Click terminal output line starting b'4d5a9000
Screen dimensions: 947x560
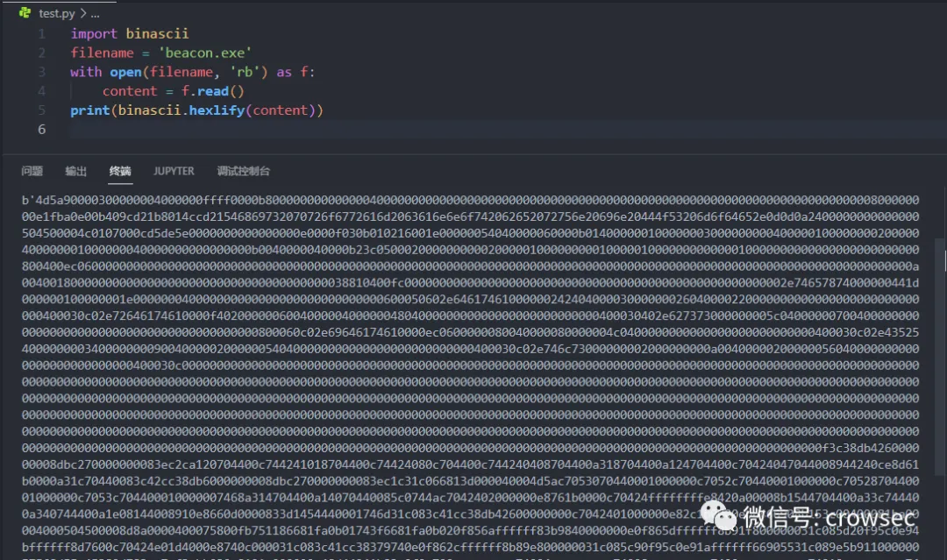471,200
